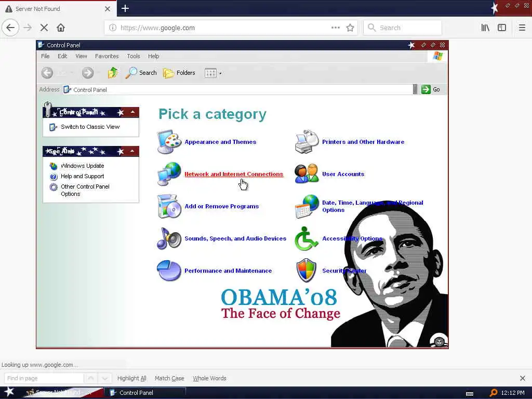Close the Server Not Found tab
532x399 pixels.
108,9
